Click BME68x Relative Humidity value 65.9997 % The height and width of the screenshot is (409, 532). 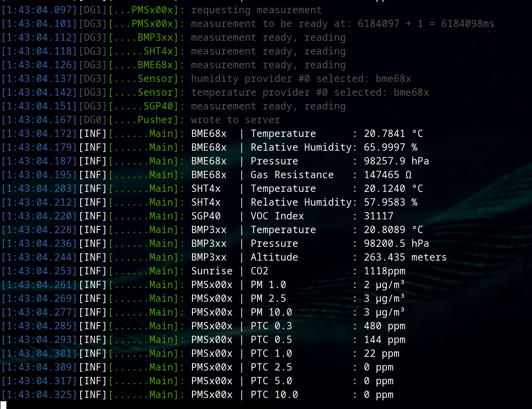click(390, 147)
